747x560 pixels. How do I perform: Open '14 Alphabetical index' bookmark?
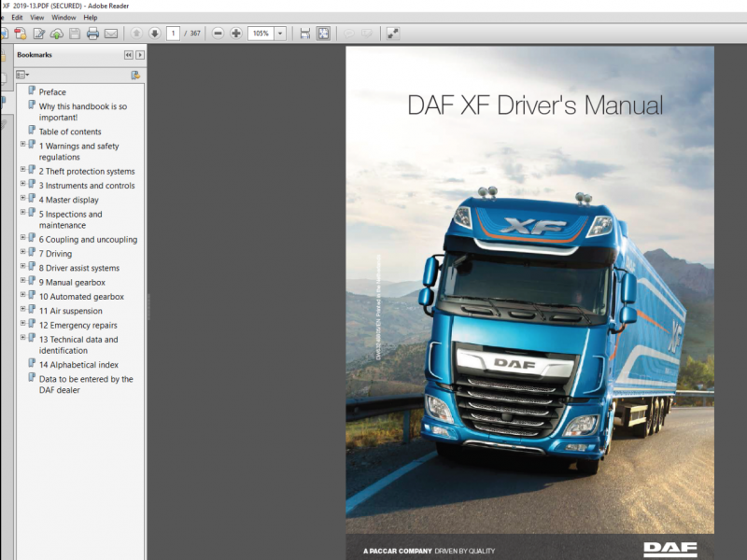click(x=78, y=365)
